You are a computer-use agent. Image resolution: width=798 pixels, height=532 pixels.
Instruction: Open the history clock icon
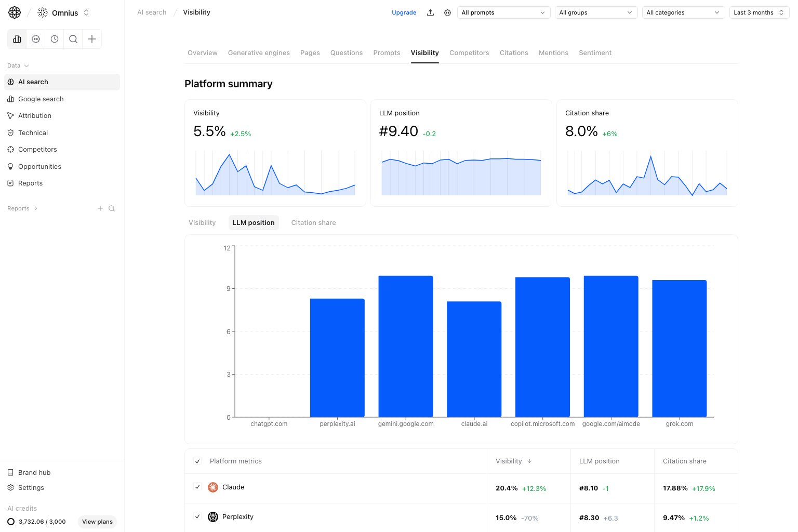point(55,39)
